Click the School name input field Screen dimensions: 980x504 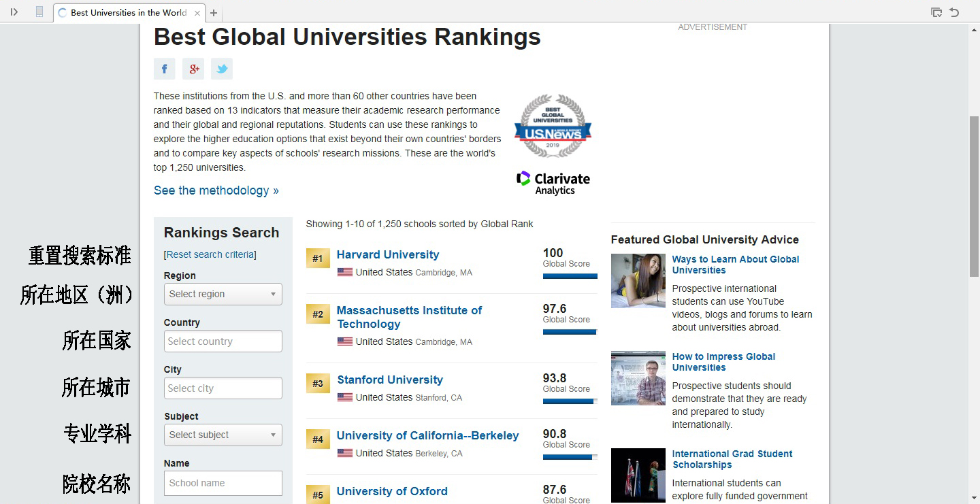[223, 483]
